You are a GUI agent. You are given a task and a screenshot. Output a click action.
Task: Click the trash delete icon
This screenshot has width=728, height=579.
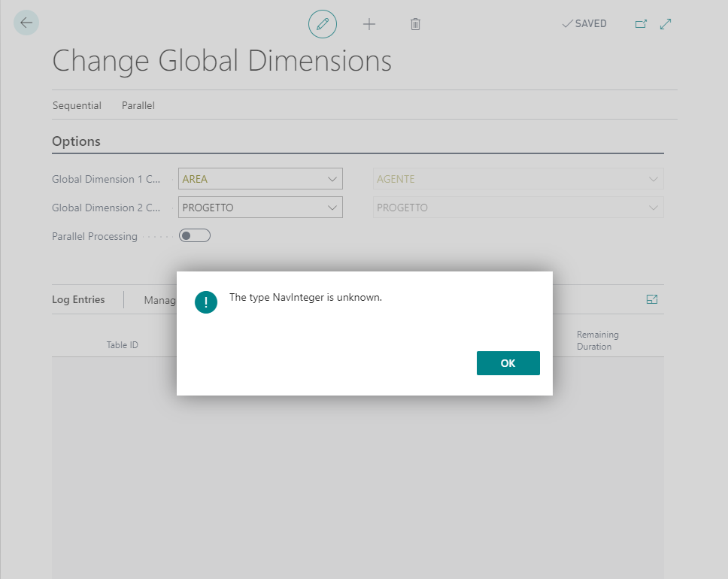[415, 23]
